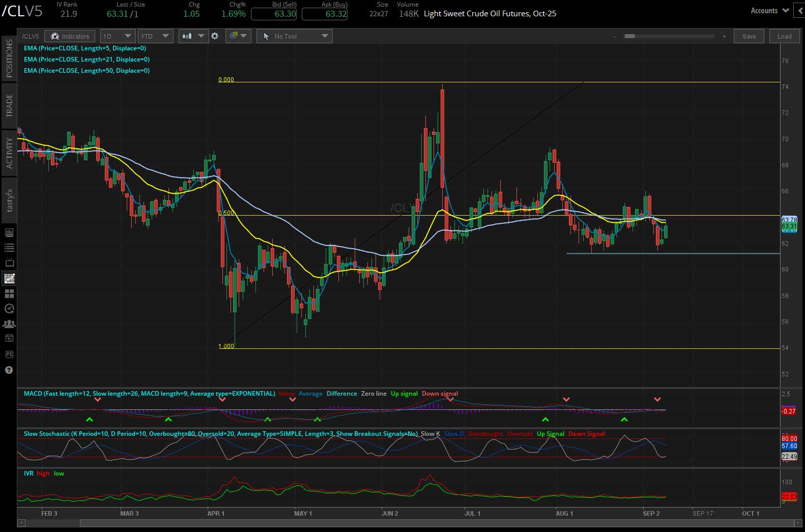Expand the YTD time range dropdown
The height and width of the screenshot is (532, 805).
(x=155, y=36)
